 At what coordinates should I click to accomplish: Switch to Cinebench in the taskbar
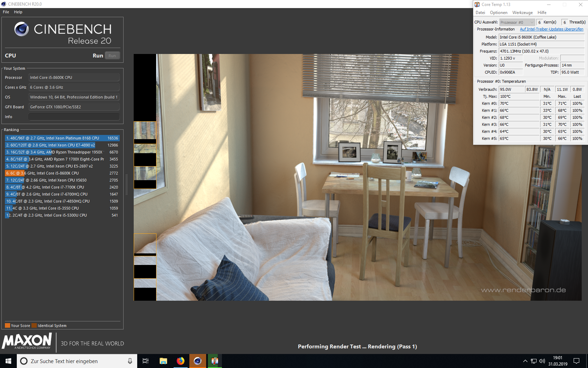click(198, 361)
